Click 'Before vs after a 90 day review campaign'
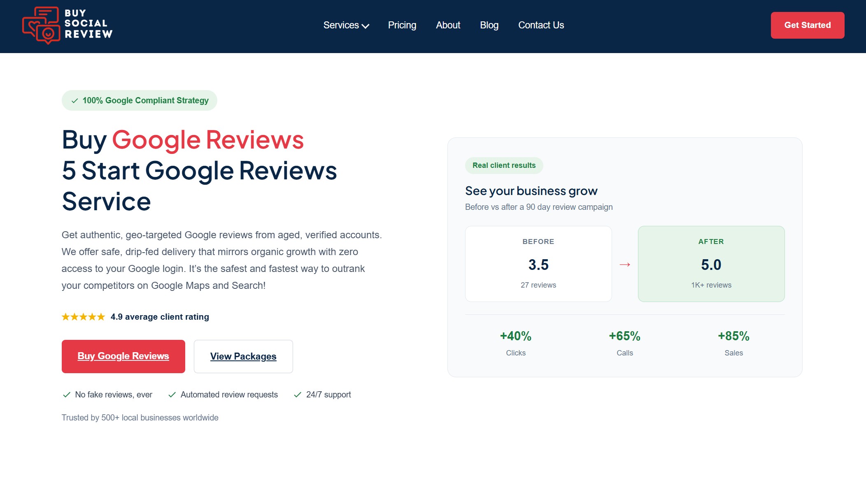Image resolution: width=866 pixels, height=504 pixels. click(x=539, y=207)
